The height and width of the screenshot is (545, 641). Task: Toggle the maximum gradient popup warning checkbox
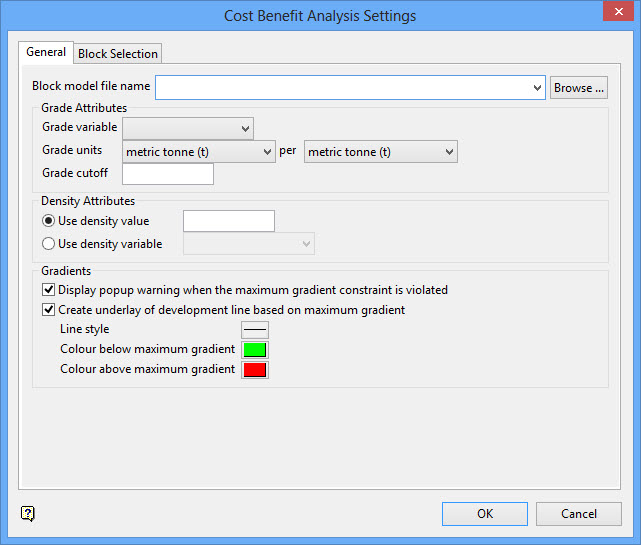[x=49, y=290]
